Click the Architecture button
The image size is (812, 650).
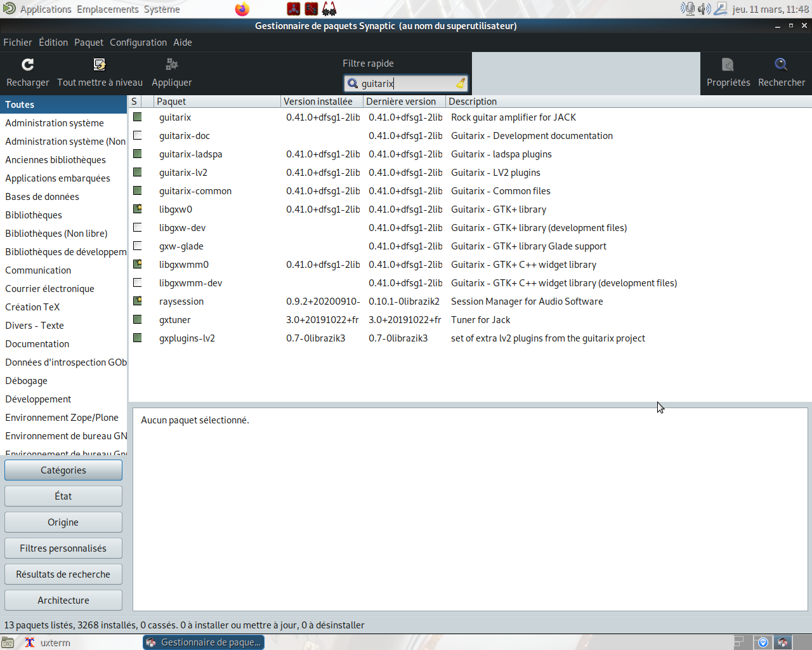(x=63, y=600)
